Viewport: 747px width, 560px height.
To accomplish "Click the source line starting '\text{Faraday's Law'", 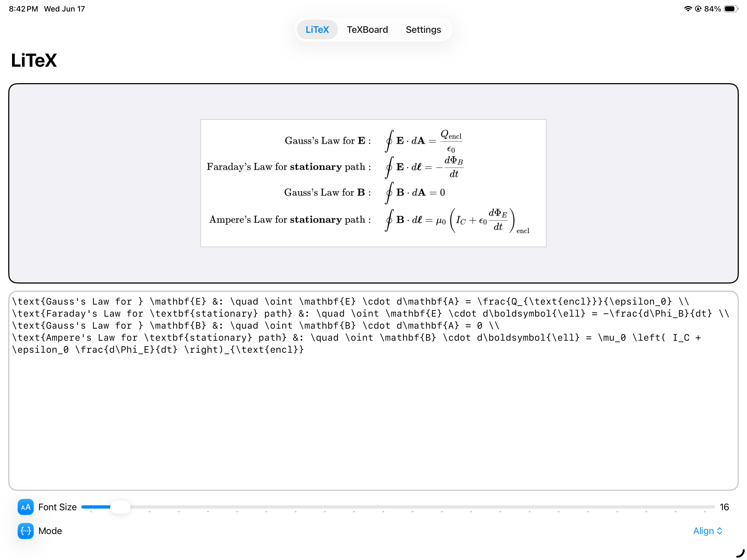I will click(x=370, y=313).
